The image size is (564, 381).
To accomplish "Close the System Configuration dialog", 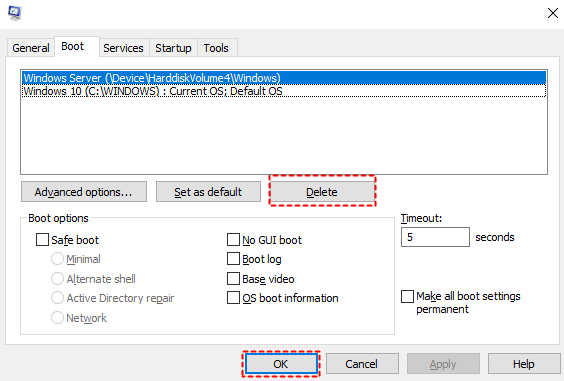I will 552,13.
